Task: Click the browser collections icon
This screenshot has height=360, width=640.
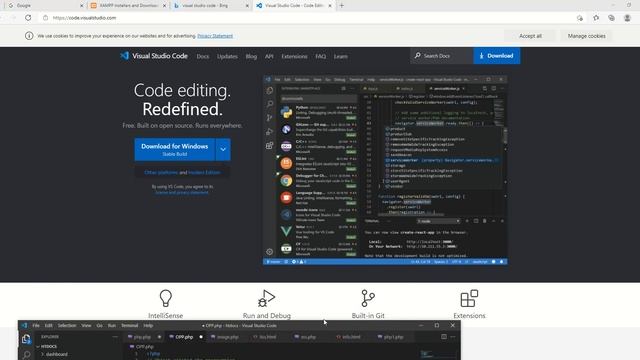Action: pos(611,18)
